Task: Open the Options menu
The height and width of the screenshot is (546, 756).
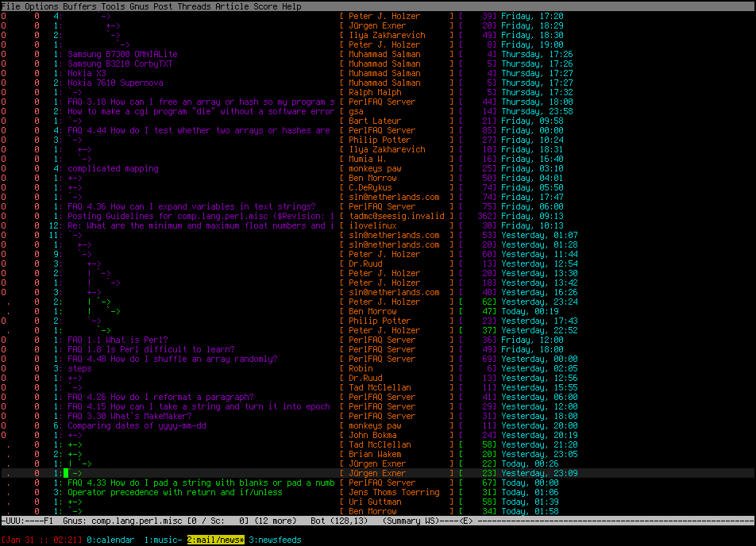Action: (x=41, y=6)
